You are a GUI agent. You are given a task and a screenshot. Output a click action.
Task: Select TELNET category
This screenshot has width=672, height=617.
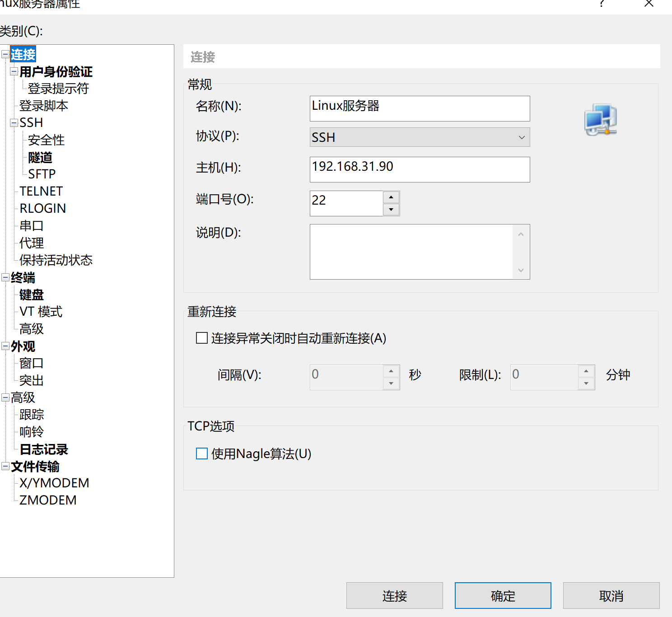point(41,191)
